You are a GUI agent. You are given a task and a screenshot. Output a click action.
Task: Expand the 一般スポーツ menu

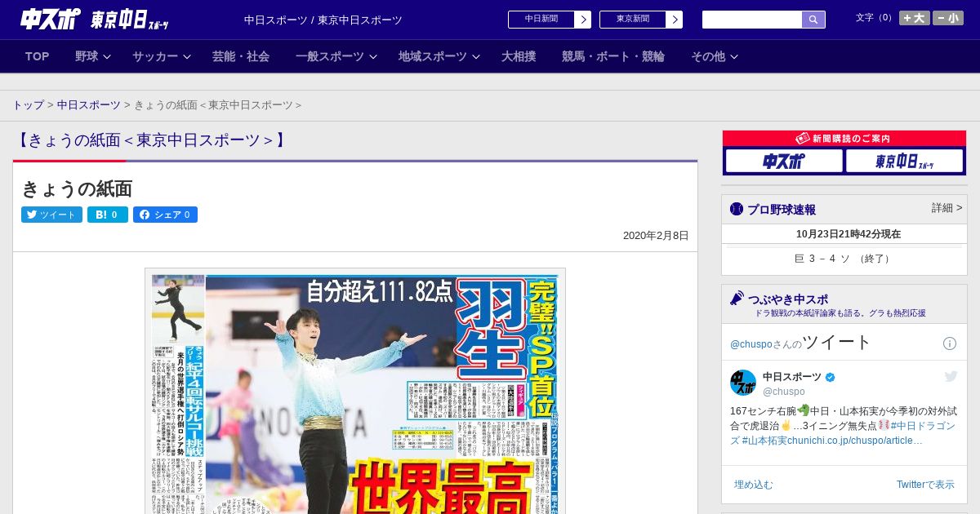tap(336, 56)
